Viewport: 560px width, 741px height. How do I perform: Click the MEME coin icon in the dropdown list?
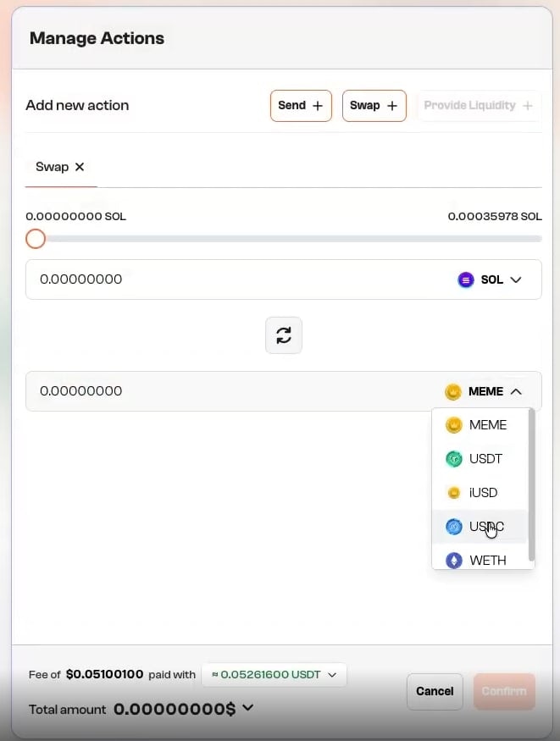point(454,424)
